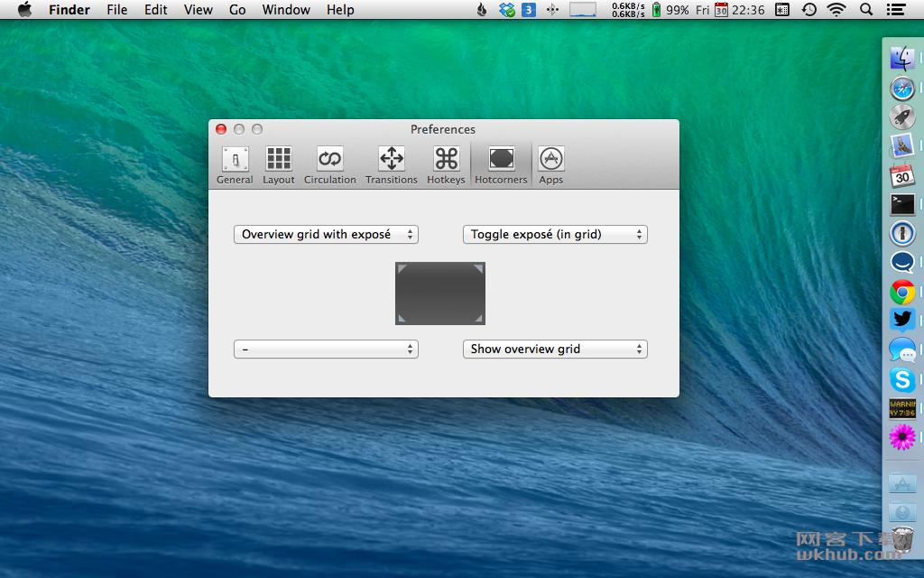Viewport: 924px width, 578px height.
Task: Launch Google Chrome from the dock
Action: 902,292
